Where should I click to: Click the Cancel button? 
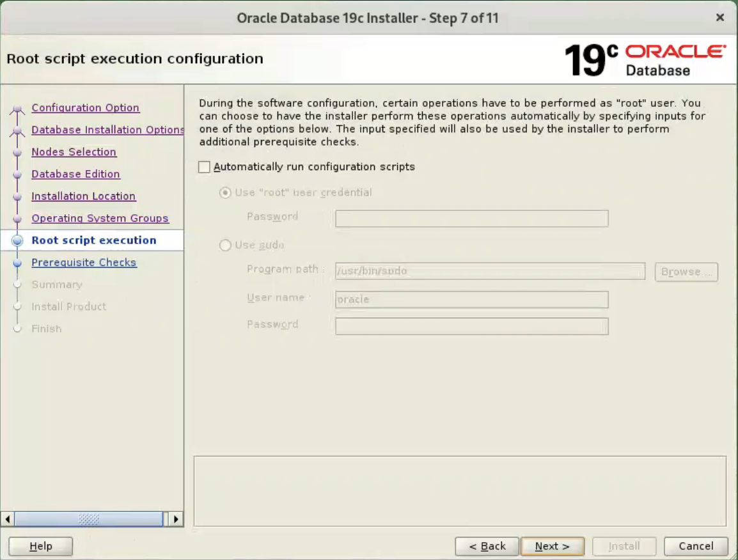[x=696, y=547]
